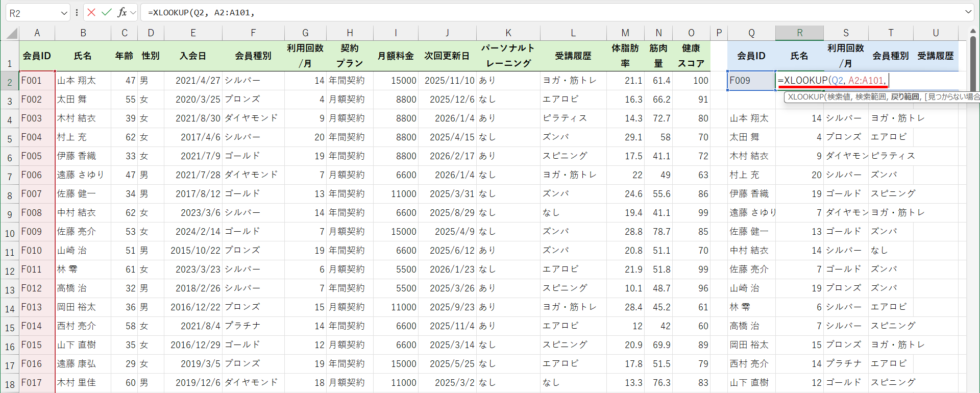
Task: Click 戻り範囲 argument in the XLOOKUP tooltip
Action: pos(904,97)
